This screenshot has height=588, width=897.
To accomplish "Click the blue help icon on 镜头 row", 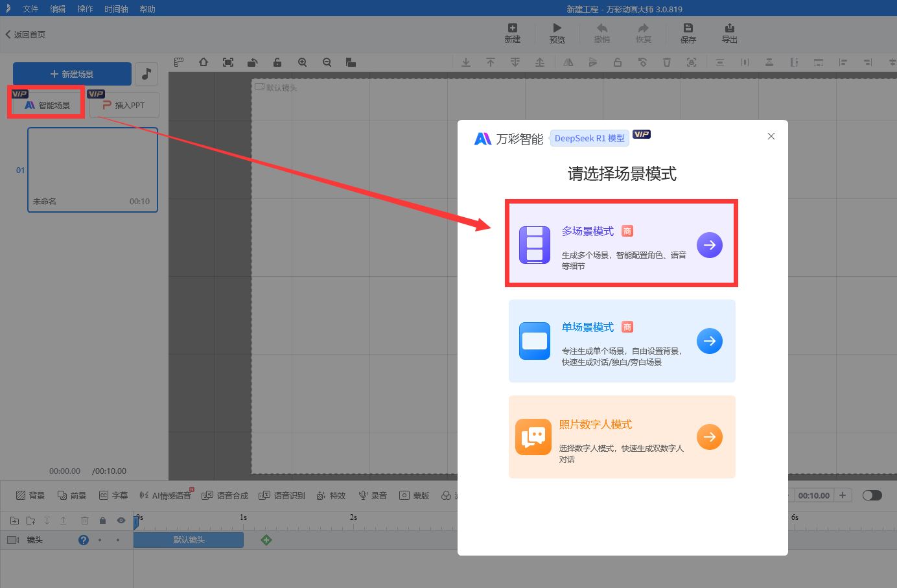I will 84,540.
